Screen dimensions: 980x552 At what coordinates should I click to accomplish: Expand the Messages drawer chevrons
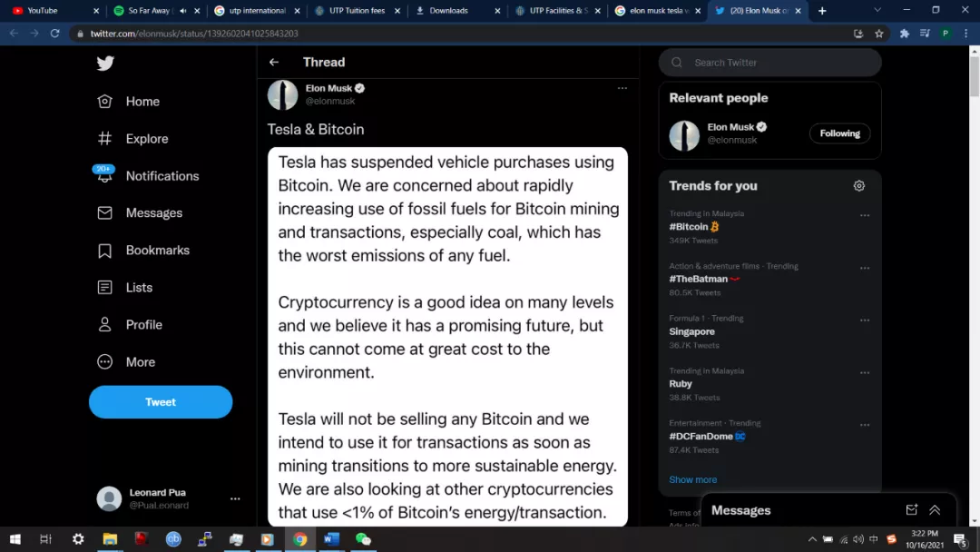tap(935, 510)
